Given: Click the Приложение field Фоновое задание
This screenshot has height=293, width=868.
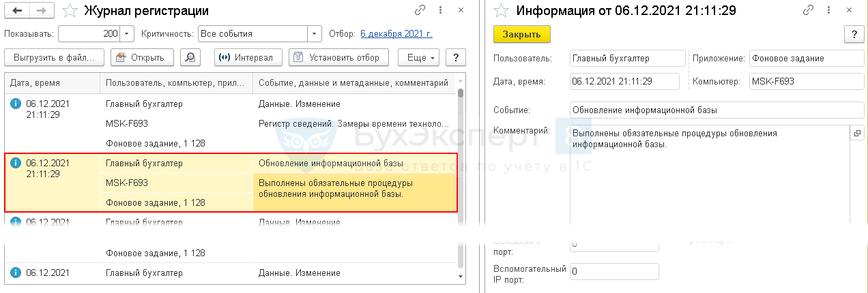Looking at the screenshot, I should coord(806,59).
